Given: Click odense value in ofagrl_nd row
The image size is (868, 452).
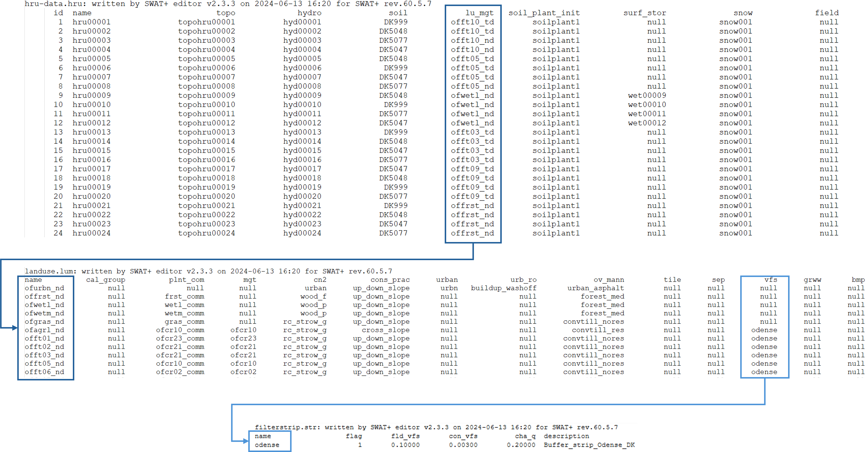Looking at the screenshot, I should [x=764, y=330].
